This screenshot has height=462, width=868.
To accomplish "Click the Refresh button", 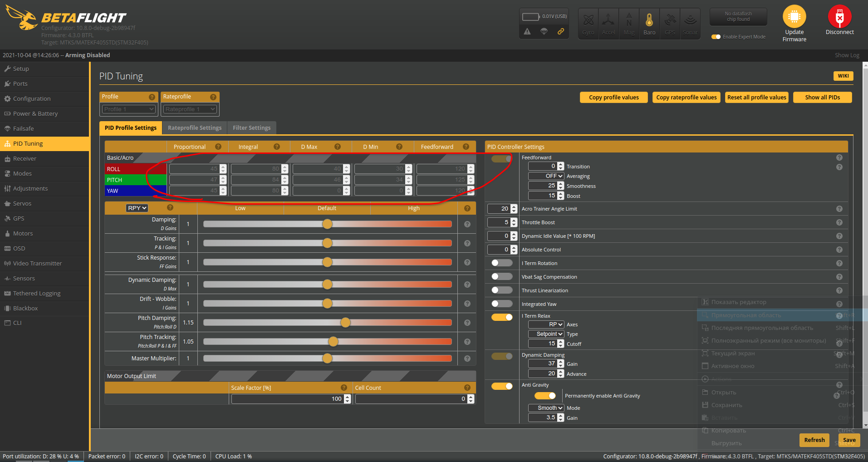I will click(814, 440).
